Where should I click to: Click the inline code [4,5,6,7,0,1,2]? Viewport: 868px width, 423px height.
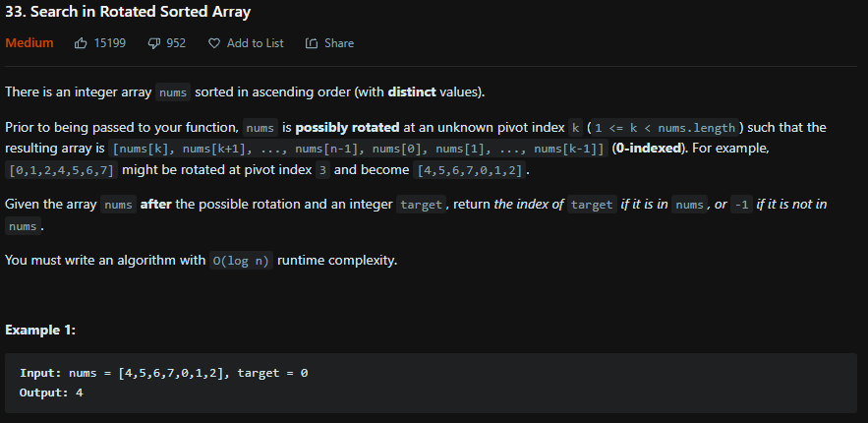[470, 170]
